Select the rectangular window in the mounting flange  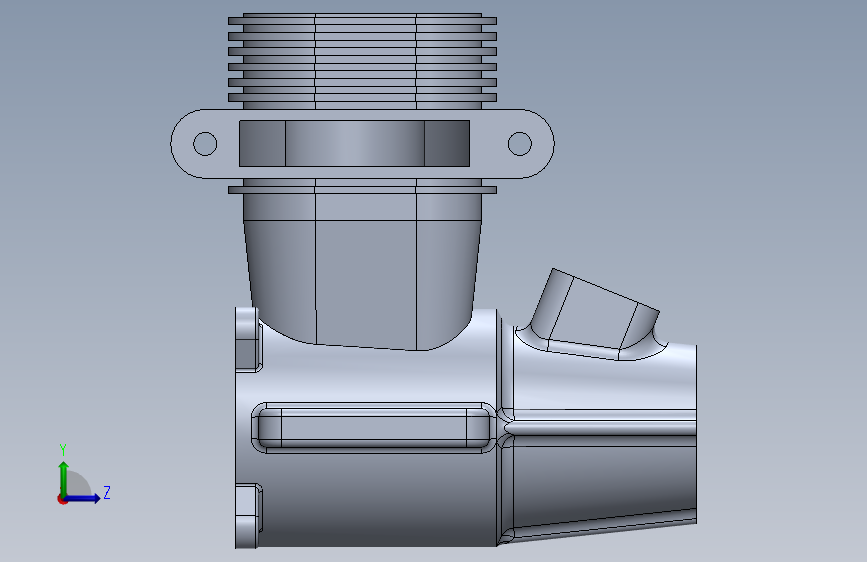click(354, 143)
